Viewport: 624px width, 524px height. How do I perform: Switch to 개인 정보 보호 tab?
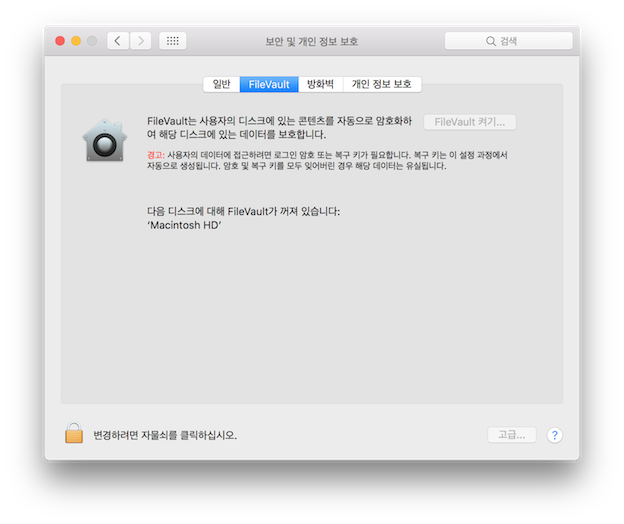382,84
